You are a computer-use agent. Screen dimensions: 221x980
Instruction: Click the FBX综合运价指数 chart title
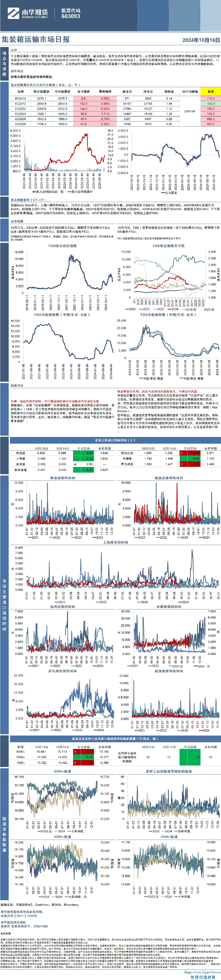pos(62,246)
